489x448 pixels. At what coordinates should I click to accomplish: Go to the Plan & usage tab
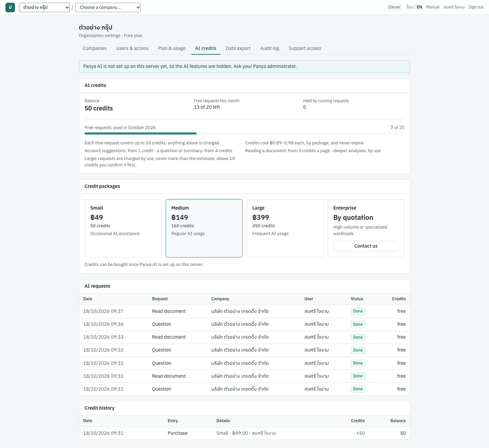[172, 48]
